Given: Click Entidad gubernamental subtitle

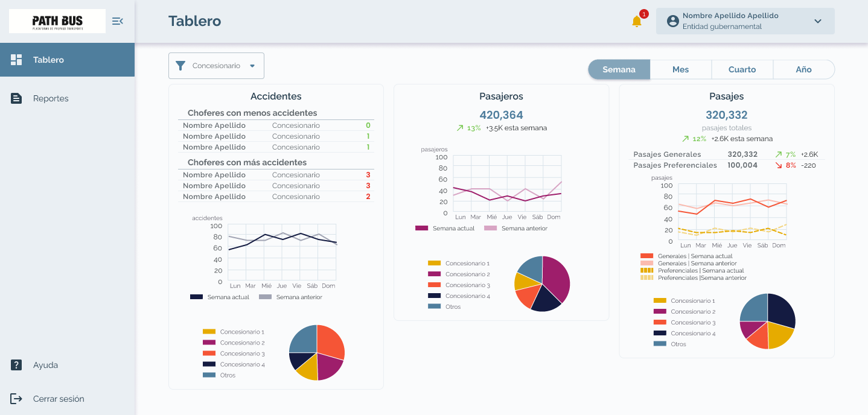Looking at the screenshot, I should 722,27.
